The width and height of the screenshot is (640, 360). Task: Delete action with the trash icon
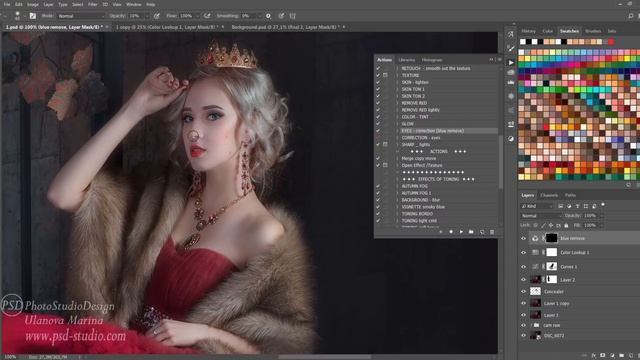click(x=492, y=232)
